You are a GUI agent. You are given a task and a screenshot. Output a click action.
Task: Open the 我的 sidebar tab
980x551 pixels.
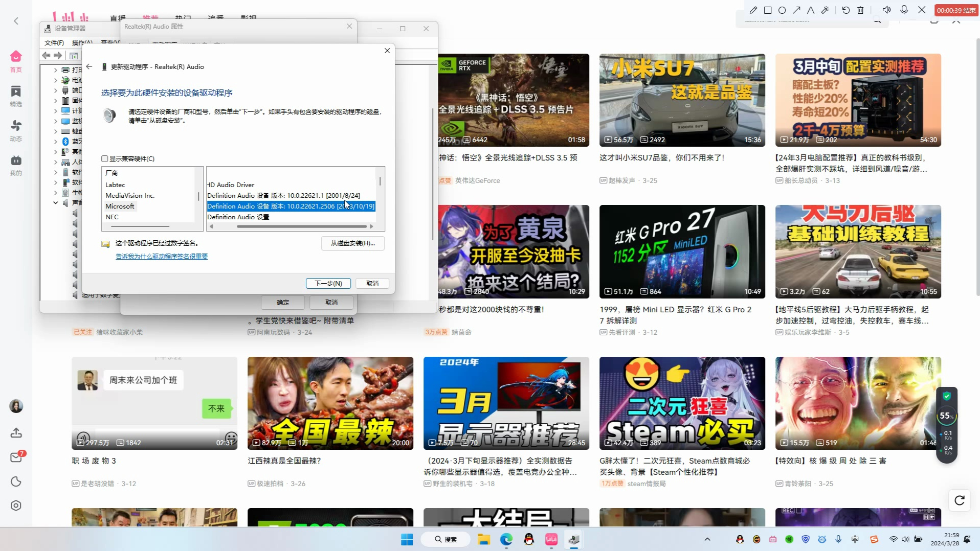[x=16, y=165]
